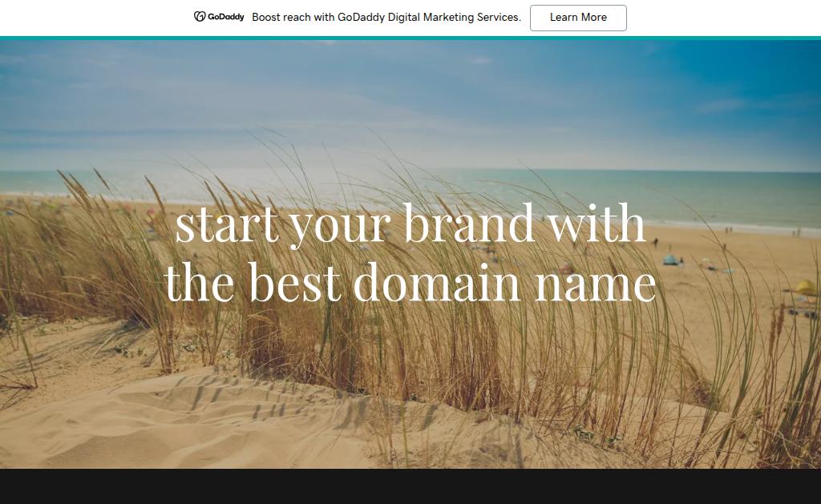This screenshot has width=821, height=504.
Task: Open the Learn More button
Action: tap(578, 18)
